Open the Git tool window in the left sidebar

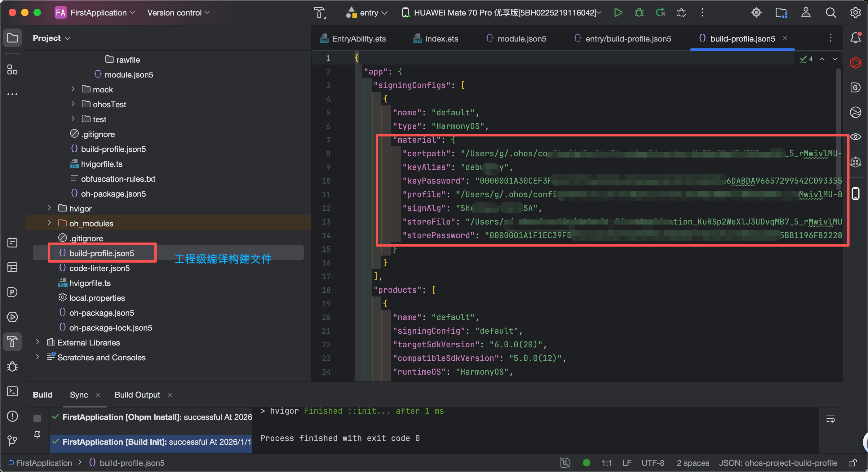point(12,440)
